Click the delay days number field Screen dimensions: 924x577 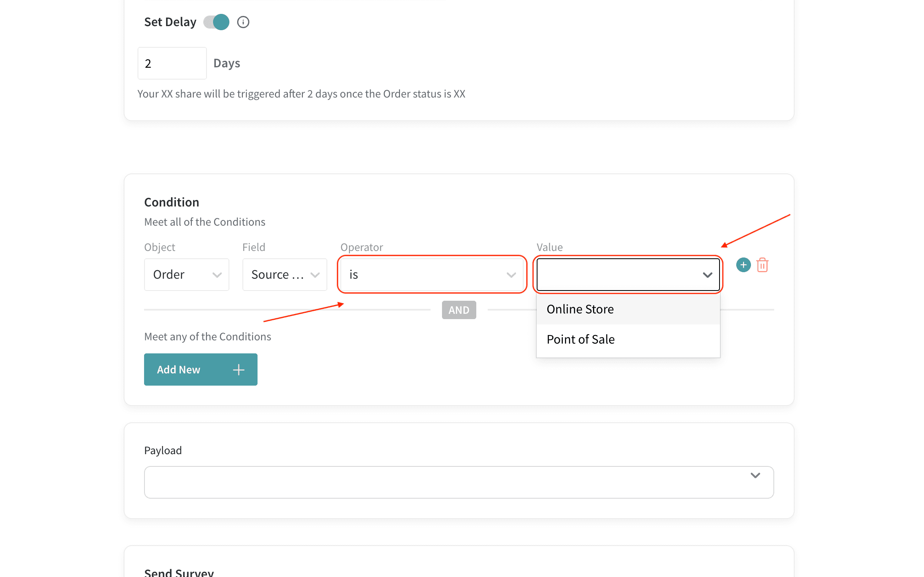pos(172,63)
